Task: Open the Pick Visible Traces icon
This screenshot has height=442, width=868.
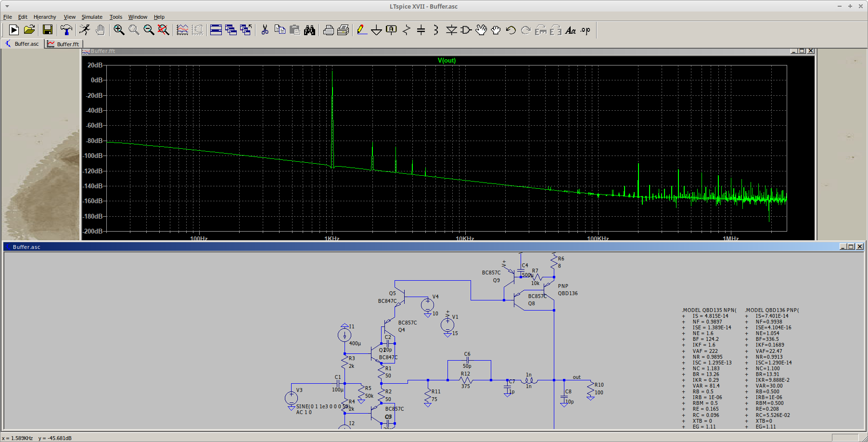Action: (182, 30)
